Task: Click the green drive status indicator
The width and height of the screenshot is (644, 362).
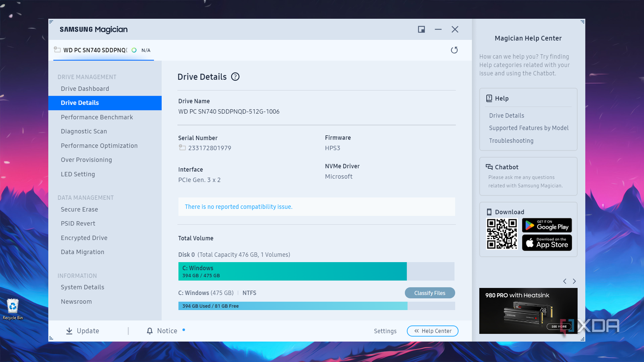Action: pyautogui.click(x=134, y=50)
